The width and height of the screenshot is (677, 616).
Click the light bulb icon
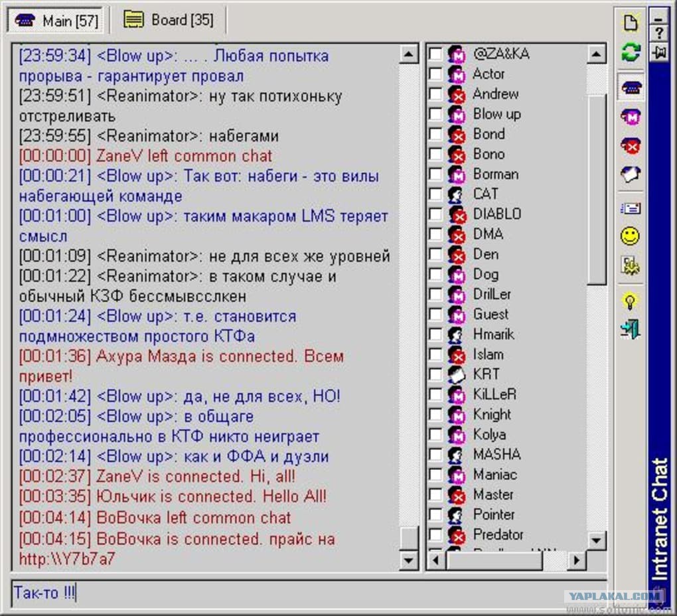pyautogui.click(x=631, y=301)
